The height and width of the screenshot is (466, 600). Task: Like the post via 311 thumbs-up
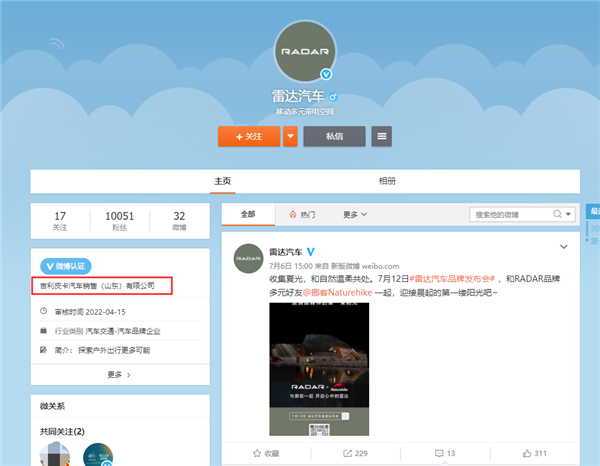coord(535,453)
